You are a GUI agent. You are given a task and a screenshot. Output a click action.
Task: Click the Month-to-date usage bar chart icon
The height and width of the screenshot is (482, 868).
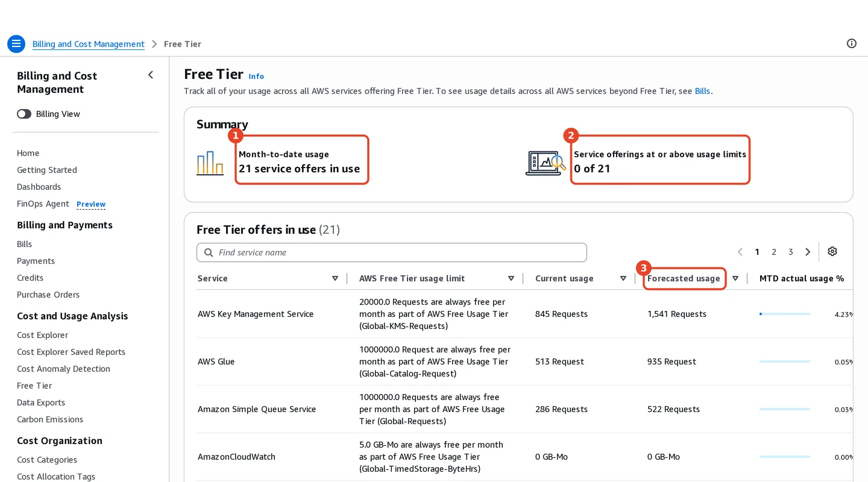coord(210,163)
